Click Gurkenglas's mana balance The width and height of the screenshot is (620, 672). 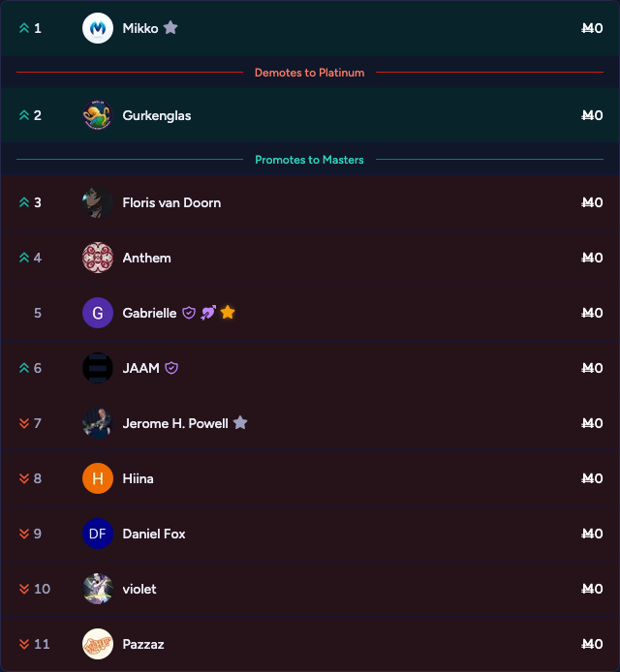click(x=591, y=115)
